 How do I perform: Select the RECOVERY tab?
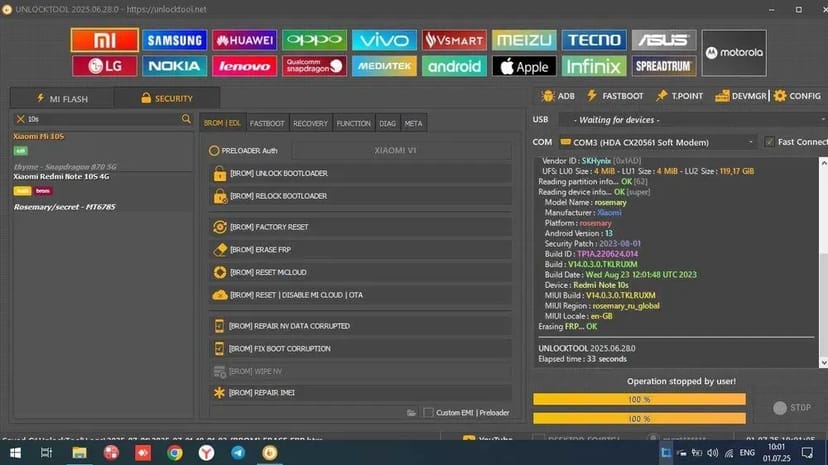point(310,123)
